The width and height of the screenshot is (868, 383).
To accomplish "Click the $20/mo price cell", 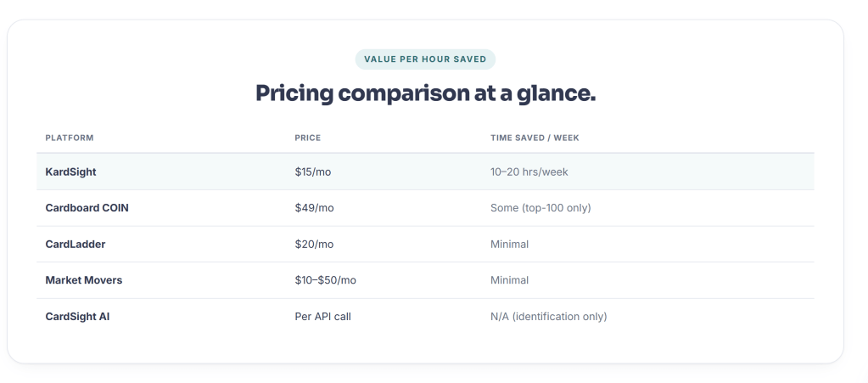I will 314,244.
